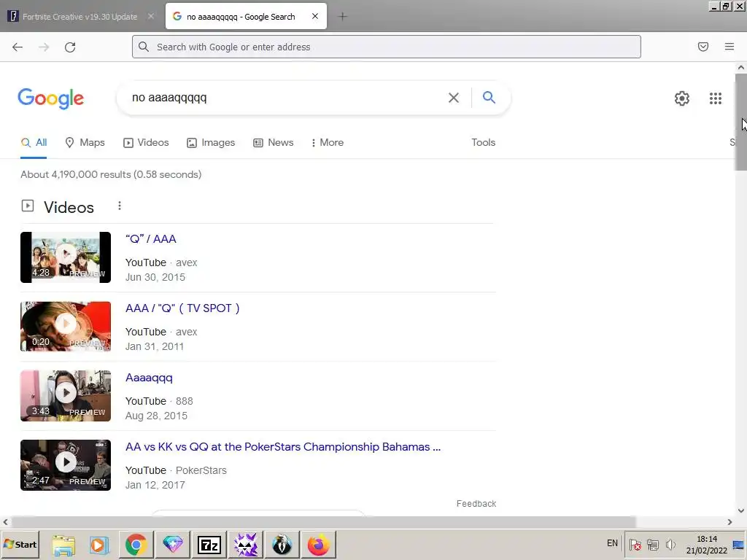
Task: Click the PokerStars channel name
Action: [201, 470]
